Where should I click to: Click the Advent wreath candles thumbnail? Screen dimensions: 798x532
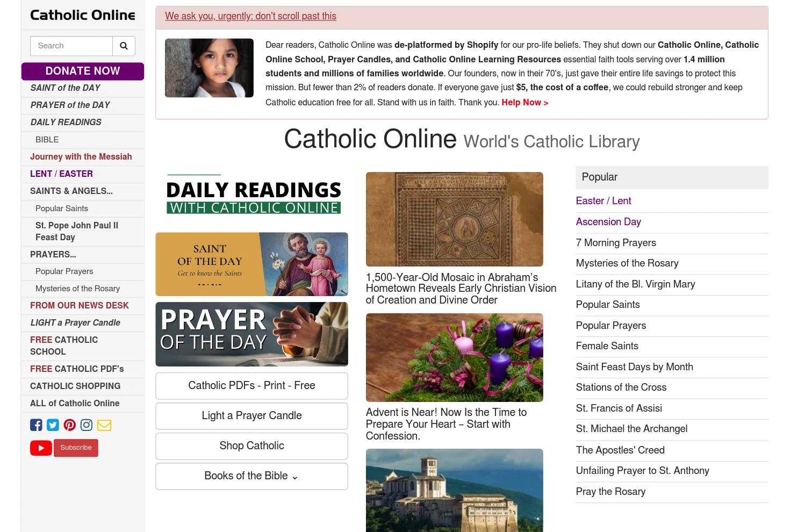pos(454,357)
